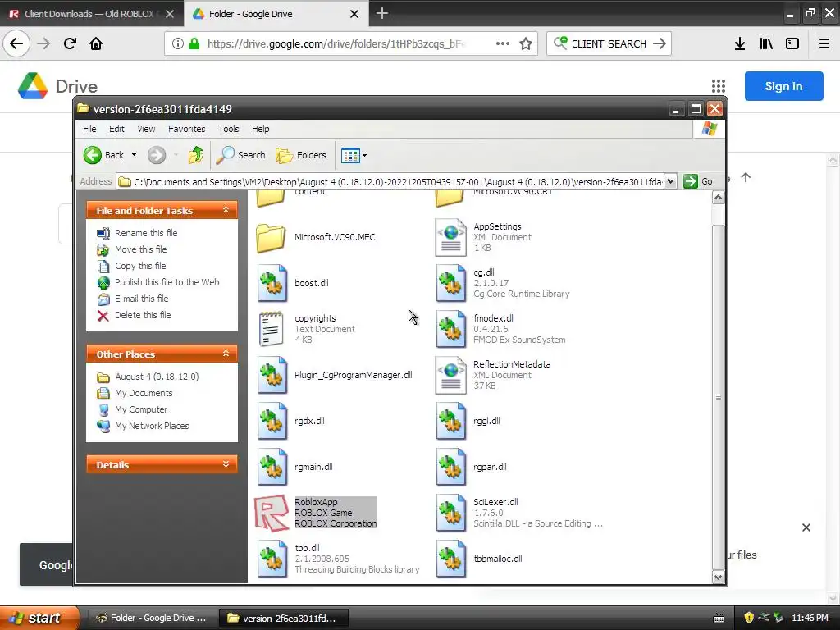Reload the page in Firefox
Image resolution: width=840 pixels, height=630 pixels.
coord(70,44)
